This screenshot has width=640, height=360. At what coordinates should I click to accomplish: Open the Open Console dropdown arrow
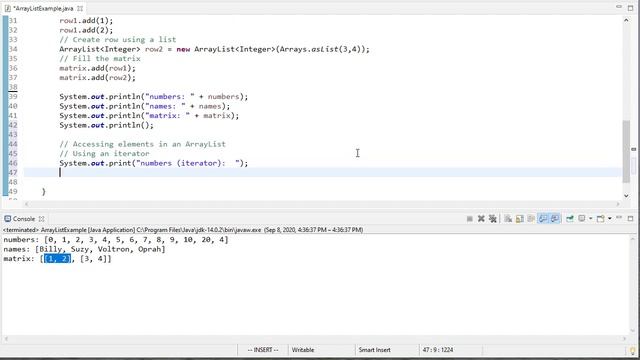pos(609,219)
